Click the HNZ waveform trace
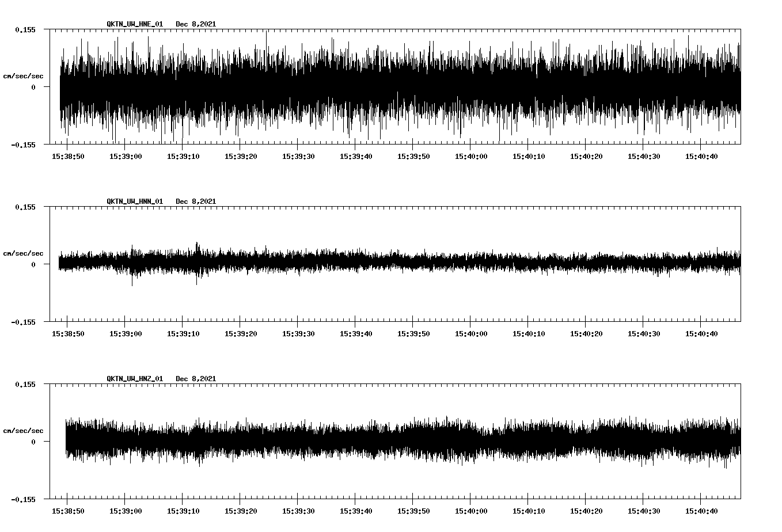The height and width of the screenshot is (532, 782). click(403, 442)
